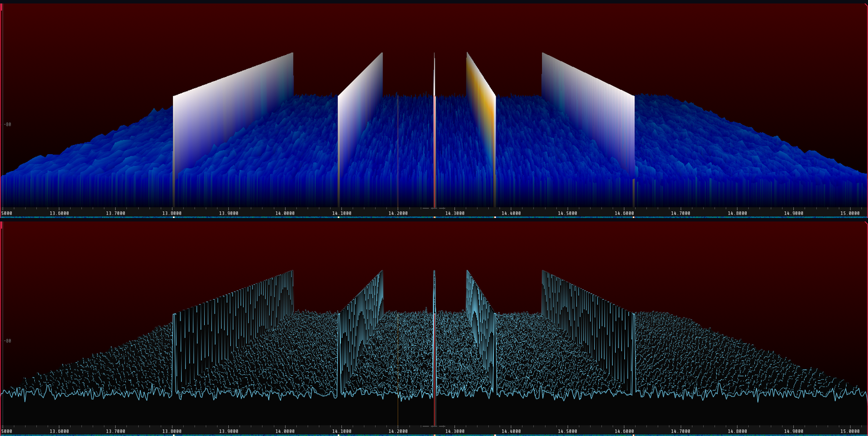Click 14.4000 on the upper frequency scale

point(512,213)
